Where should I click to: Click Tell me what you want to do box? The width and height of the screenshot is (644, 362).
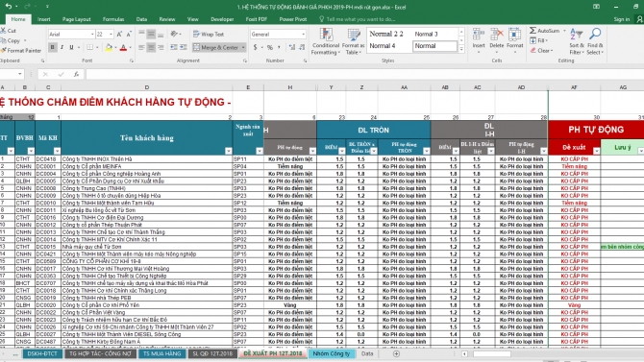pyautogui.click(x=358, y=19)
